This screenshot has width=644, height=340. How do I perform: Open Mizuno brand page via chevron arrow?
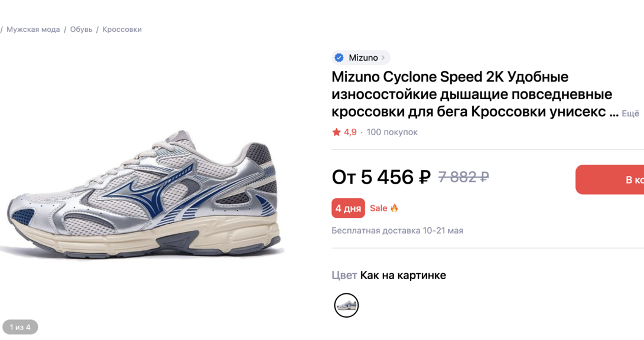click(383, 58)
